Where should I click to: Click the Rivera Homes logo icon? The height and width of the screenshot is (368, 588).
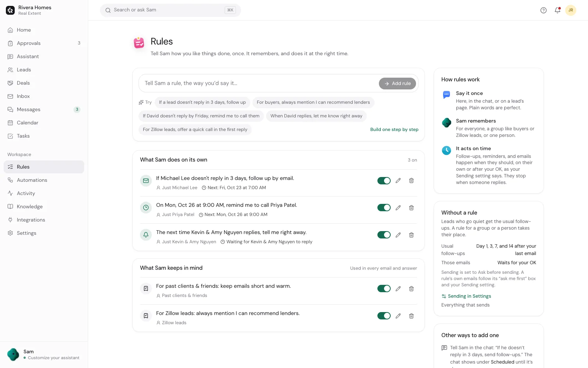tap(10, 10)
